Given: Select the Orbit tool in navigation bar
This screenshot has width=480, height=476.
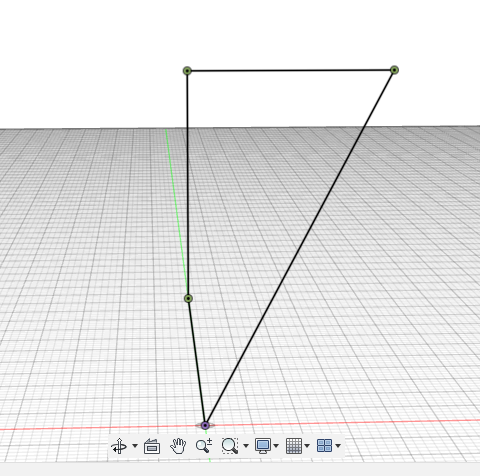Looking at the screenshot, I should [119, 446].
